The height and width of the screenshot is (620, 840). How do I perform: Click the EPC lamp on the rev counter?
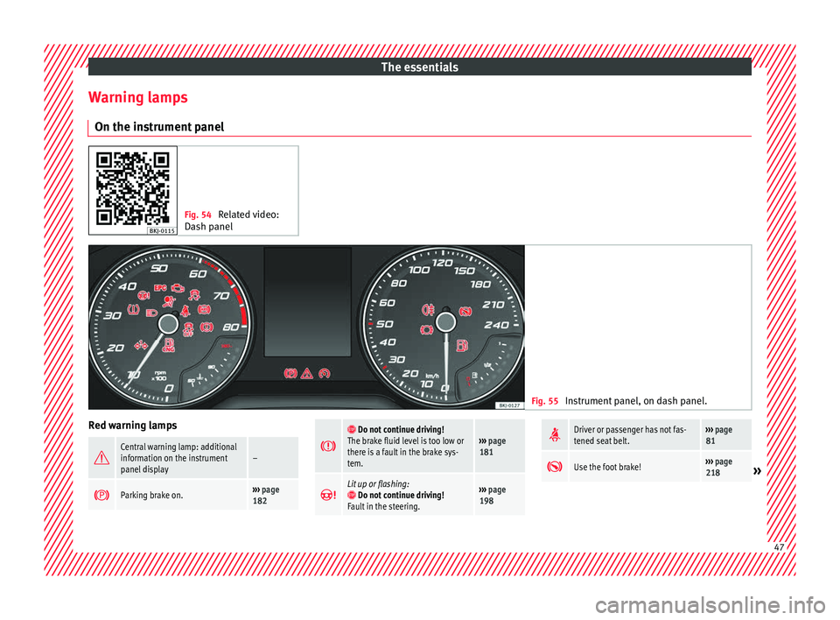[161, 288]
